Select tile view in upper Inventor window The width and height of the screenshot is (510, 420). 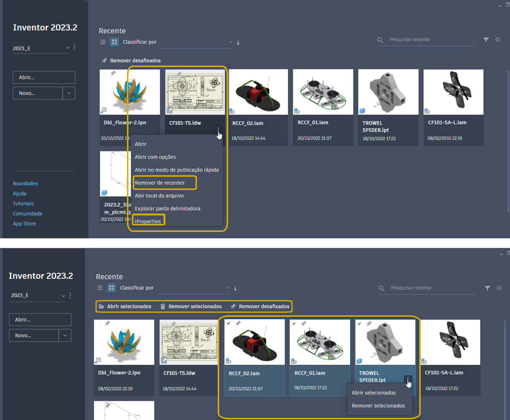(114, 42)
